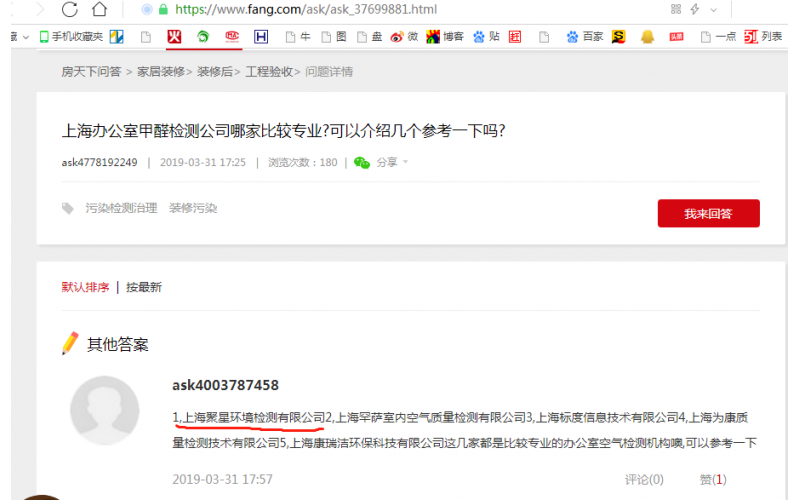Reload the page with the refresh icon
This screenshot has width=800, height=500.
click(70, 9)
